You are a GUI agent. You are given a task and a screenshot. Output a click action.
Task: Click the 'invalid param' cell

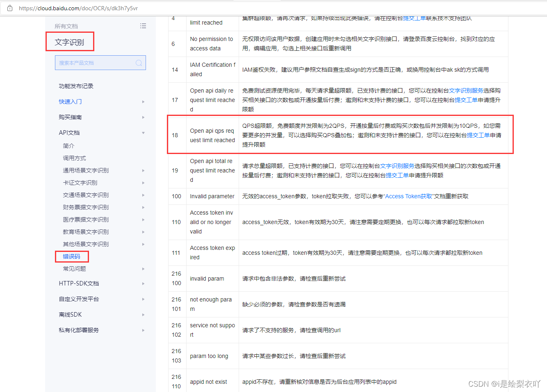212,279
